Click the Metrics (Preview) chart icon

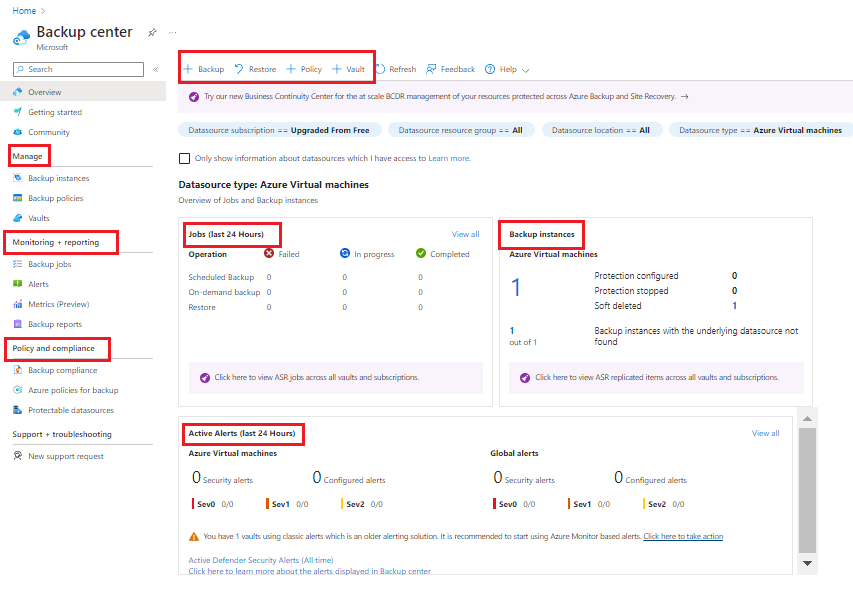click(x=17, y=304)
